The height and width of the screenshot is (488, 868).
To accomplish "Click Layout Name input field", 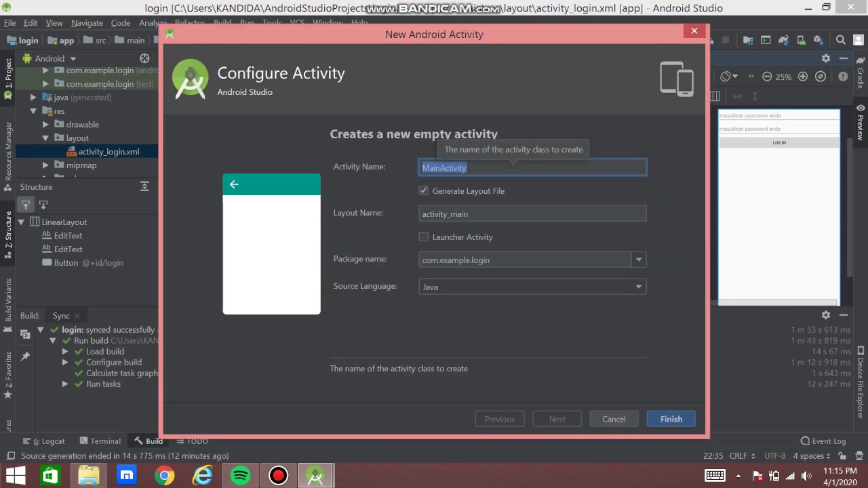I will tap(532, 213).
